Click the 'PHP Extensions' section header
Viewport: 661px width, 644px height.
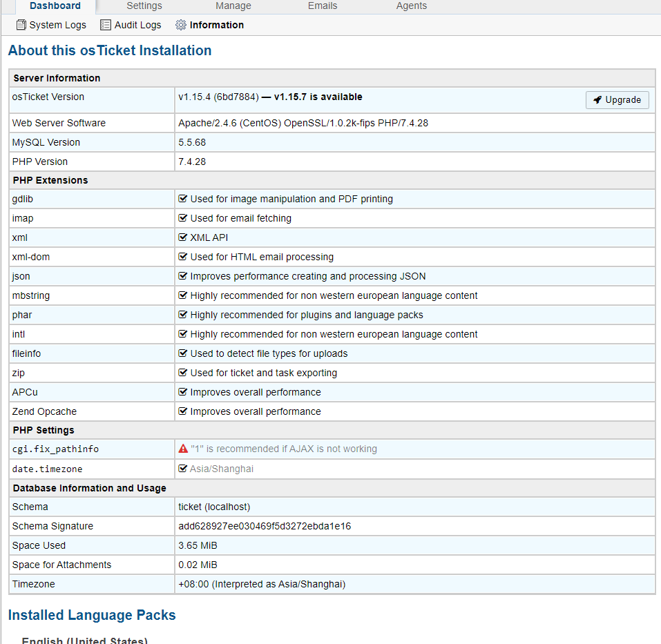point(50,180)
